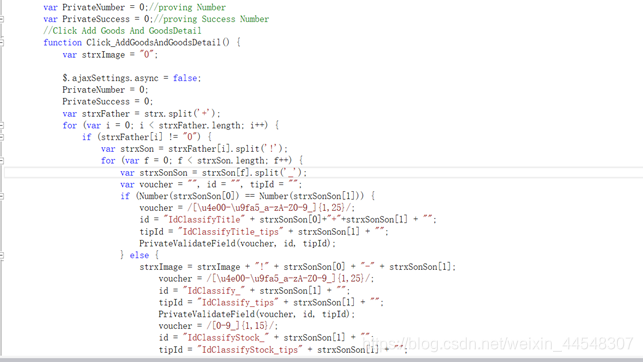643x362 pixels.
Task: Collapse the else block
Action: 1,255
